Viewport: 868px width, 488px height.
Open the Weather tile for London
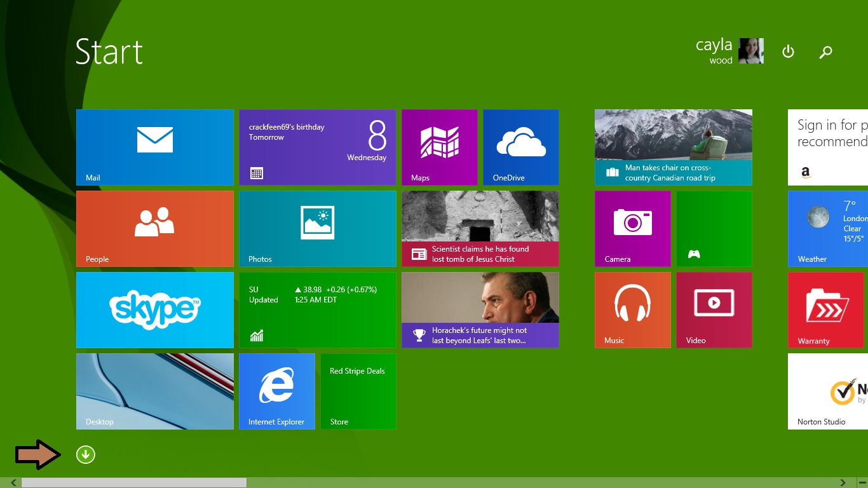828,229
